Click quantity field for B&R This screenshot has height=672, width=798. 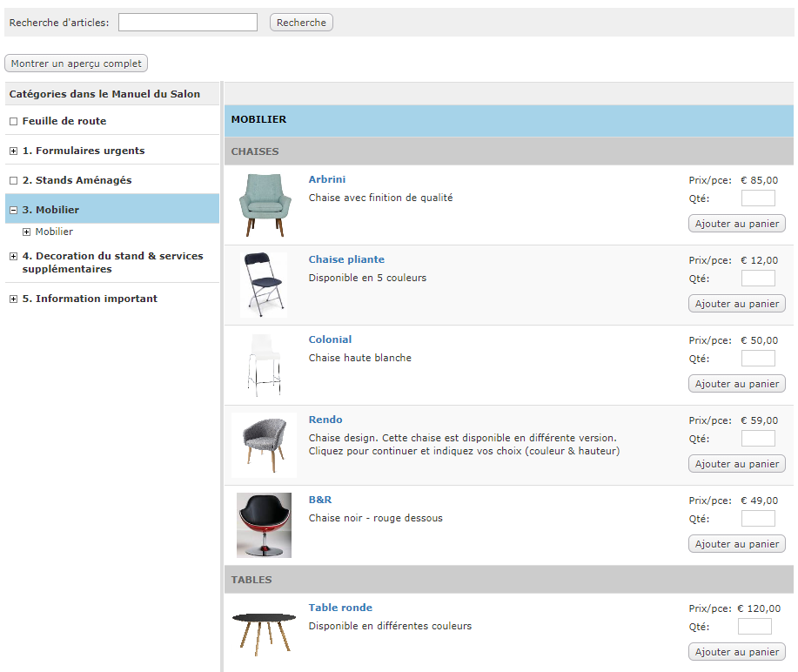tap(758, 519)
